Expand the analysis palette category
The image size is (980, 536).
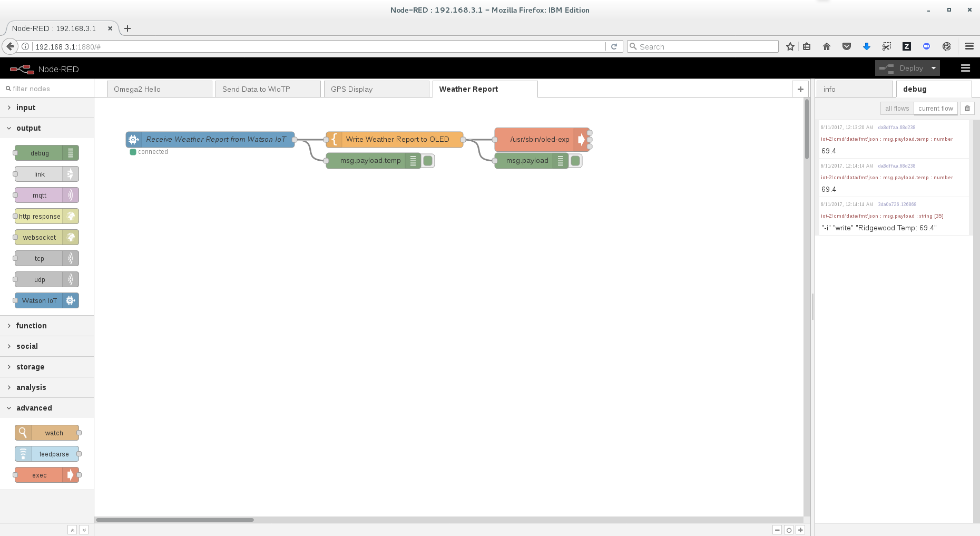tap(47, 387)
